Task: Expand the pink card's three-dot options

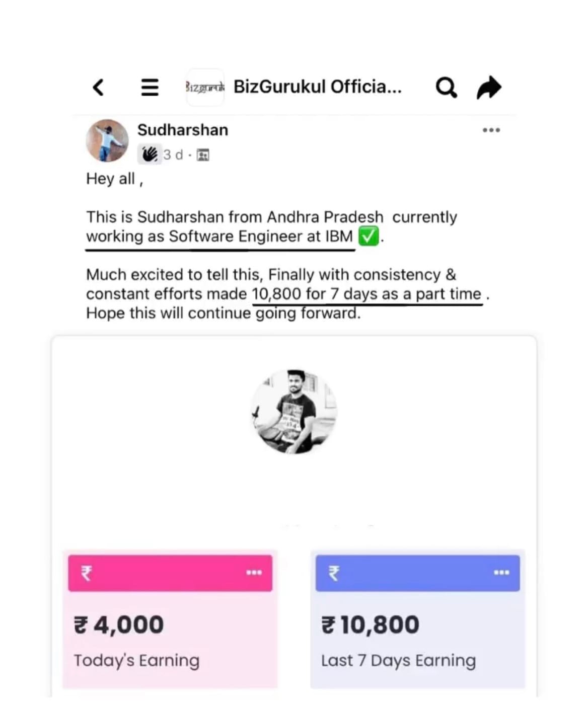Action: (254, 573)
